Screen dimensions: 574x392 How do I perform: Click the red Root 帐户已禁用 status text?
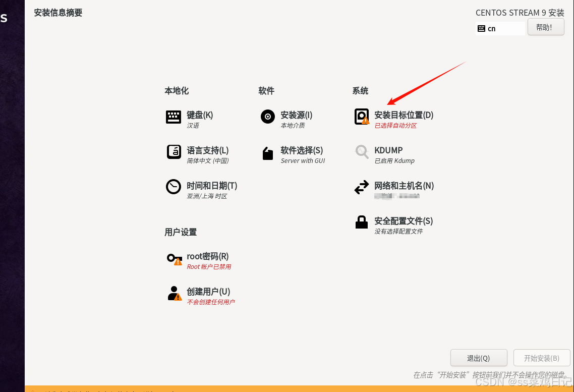[x=209, y=267]
